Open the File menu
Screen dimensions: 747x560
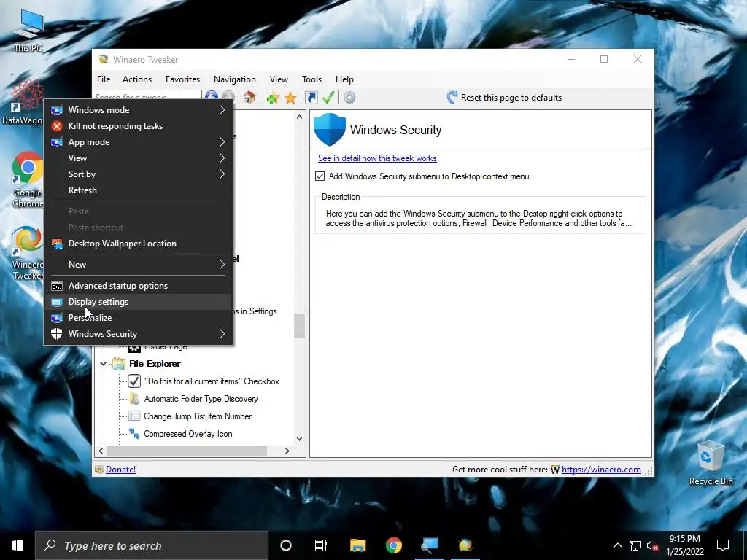(104, 79)
